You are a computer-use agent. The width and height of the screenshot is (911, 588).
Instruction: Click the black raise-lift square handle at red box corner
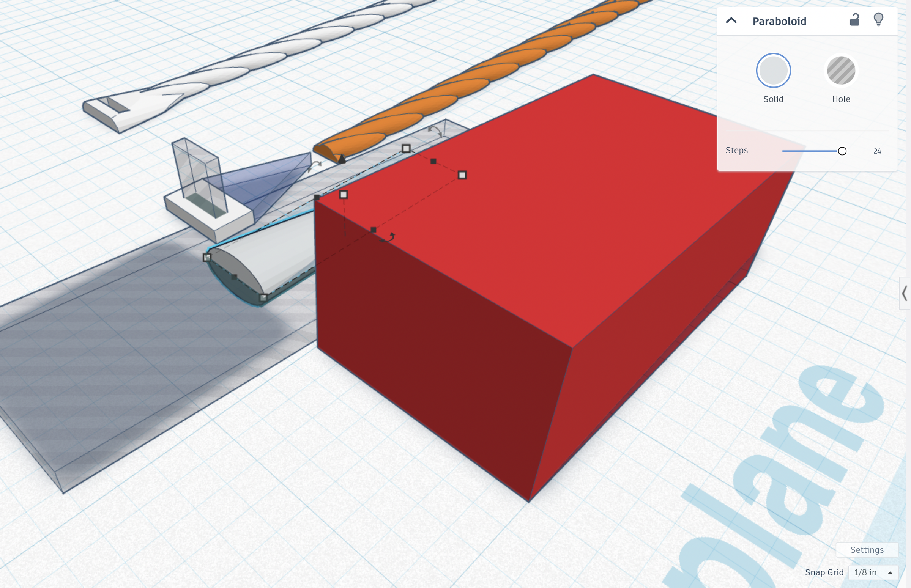317,197
